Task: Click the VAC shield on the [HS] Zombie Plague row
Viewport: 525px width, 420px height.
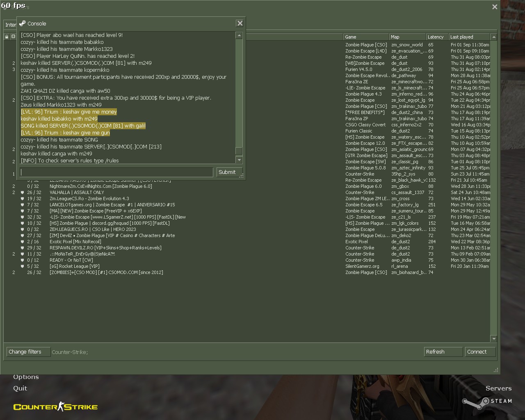Action: tap(22, 223)
